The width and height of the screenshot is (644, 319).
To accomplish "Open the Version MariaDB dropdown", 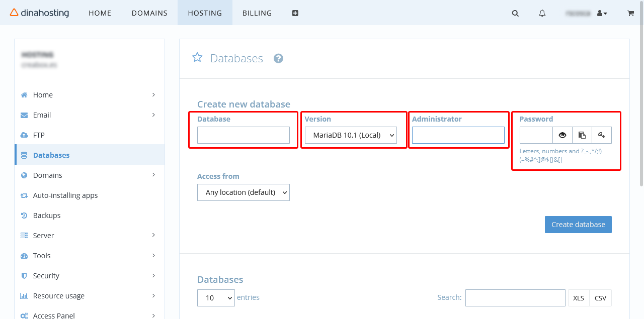I will [351, 135].
